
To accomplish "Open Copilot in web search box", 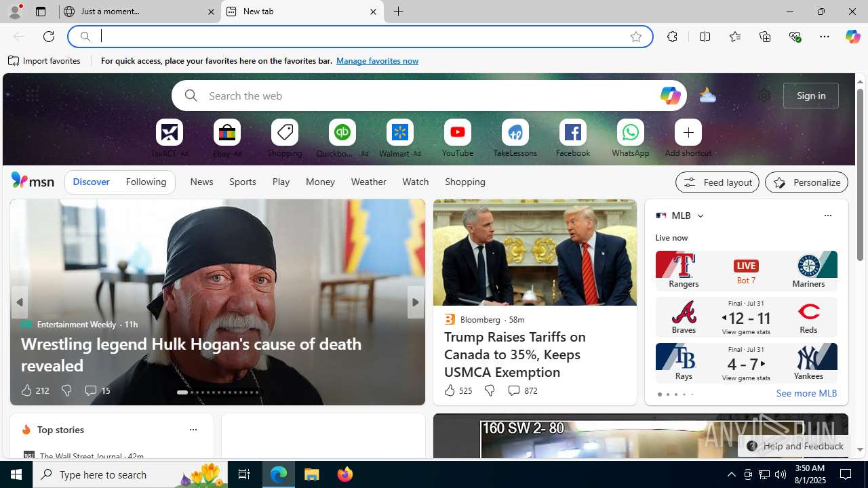I will click(669, 96).
